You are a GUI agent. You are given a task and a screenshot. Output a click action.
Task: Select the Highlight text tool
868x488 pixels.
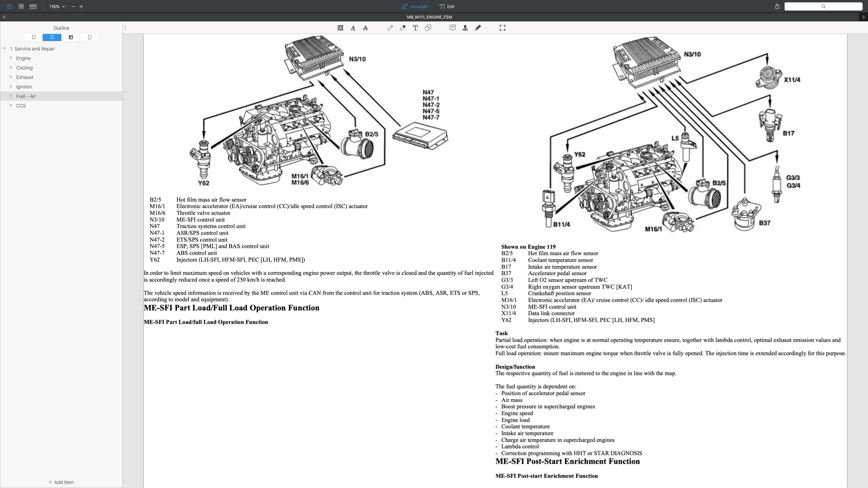pyautogui.click(x=340, y=28)
